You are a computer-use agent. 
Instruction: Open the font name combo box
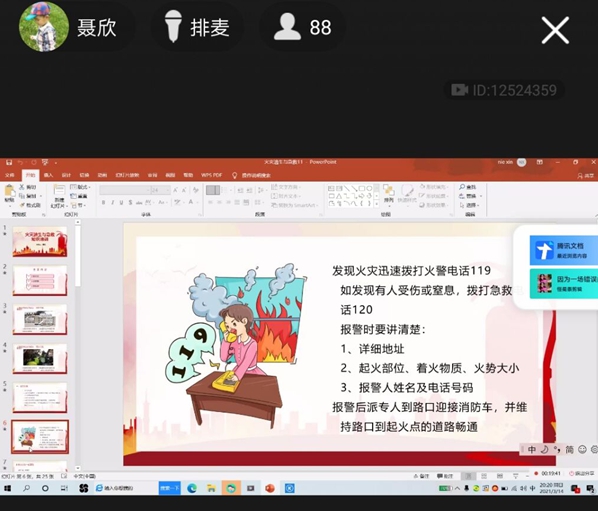[x=124, y=190]
